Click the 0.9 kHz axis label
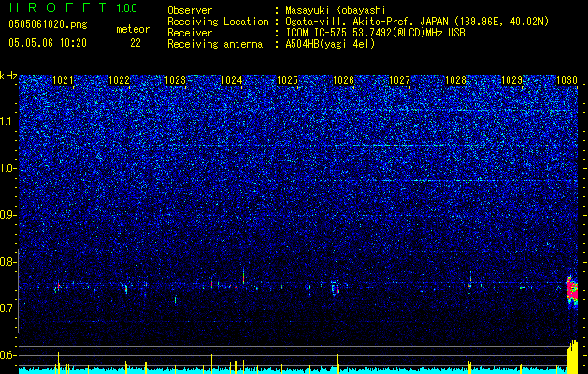Viewport: 588px width, 374px height. 8,215
